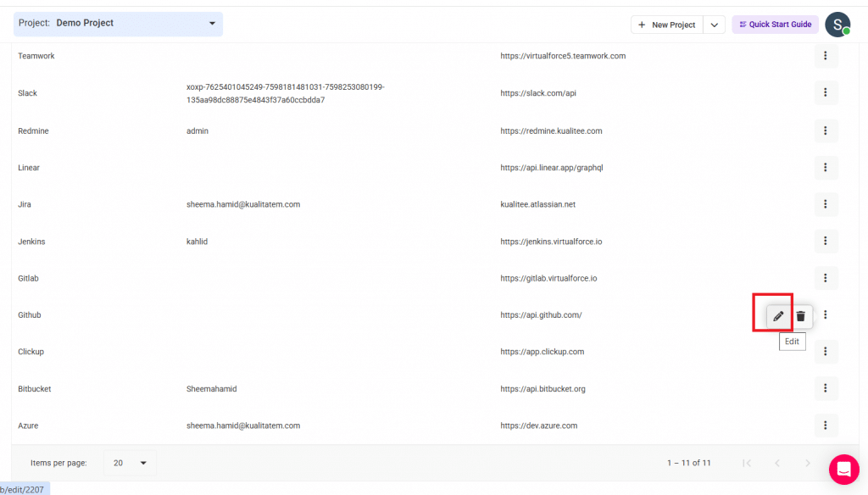The image size is (868, 495).
Task: Delete the Github integration via trash icon
Action: pyautogui.click(x=800, y=316)
